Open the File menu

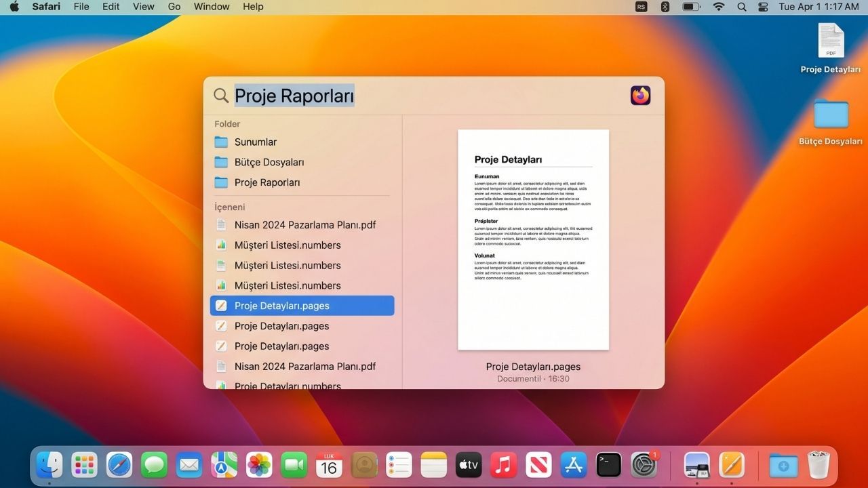click(81, 7)
